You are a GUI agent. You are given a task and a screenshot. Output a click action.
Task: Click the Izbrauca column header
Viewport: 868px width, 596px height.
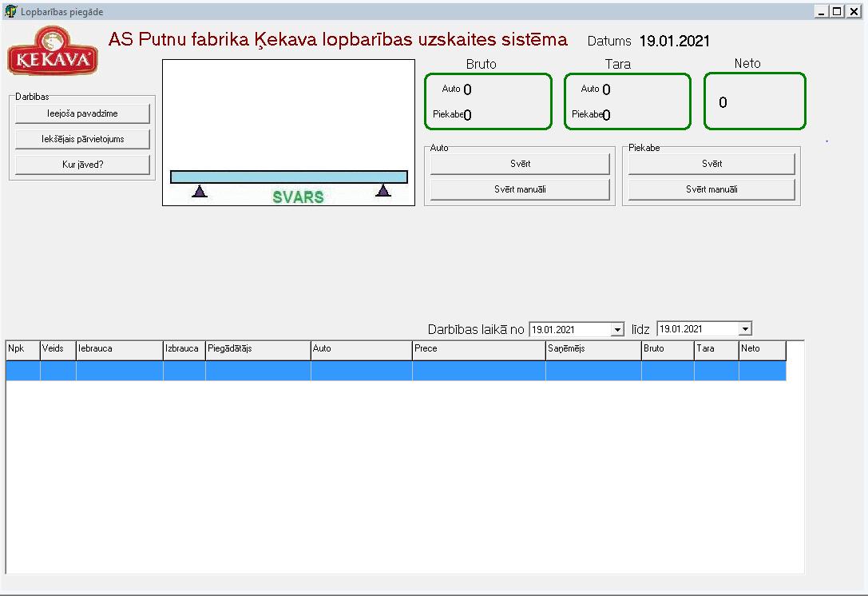click(184, 349)
